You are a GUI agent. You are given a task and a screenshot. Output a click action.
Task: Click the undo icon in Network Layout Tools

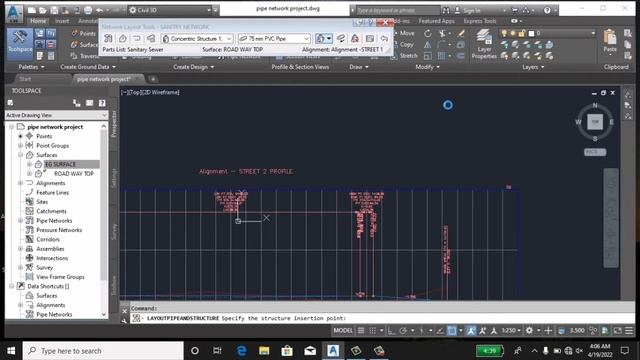pyautogui.click(x=384, y=38)
